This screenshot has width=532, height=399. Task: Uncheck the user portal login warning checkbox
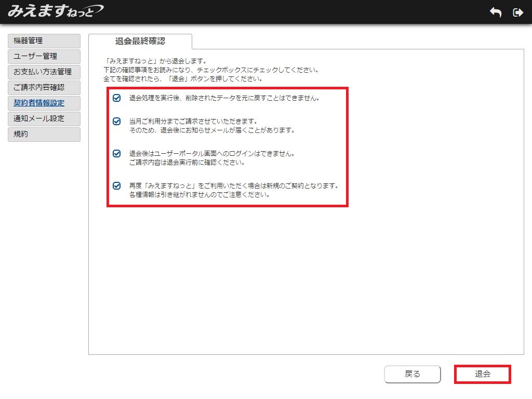(x=117, y=154)
